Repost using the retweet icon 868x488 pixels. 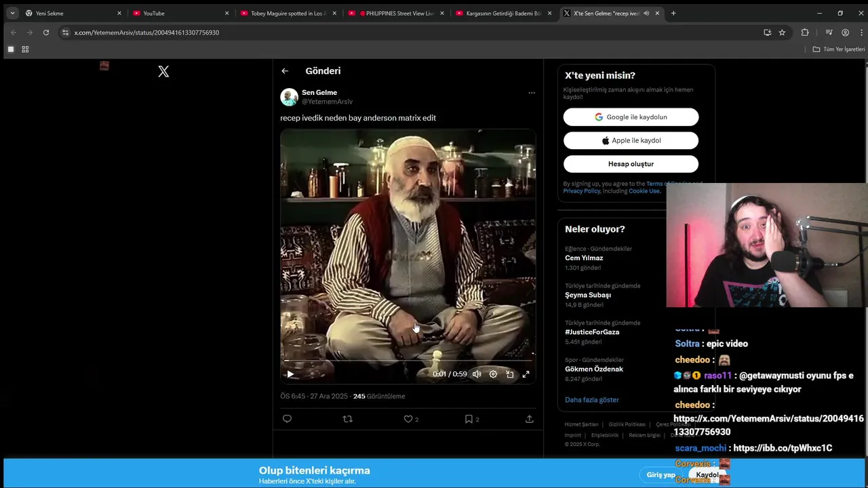click(348, 419)
